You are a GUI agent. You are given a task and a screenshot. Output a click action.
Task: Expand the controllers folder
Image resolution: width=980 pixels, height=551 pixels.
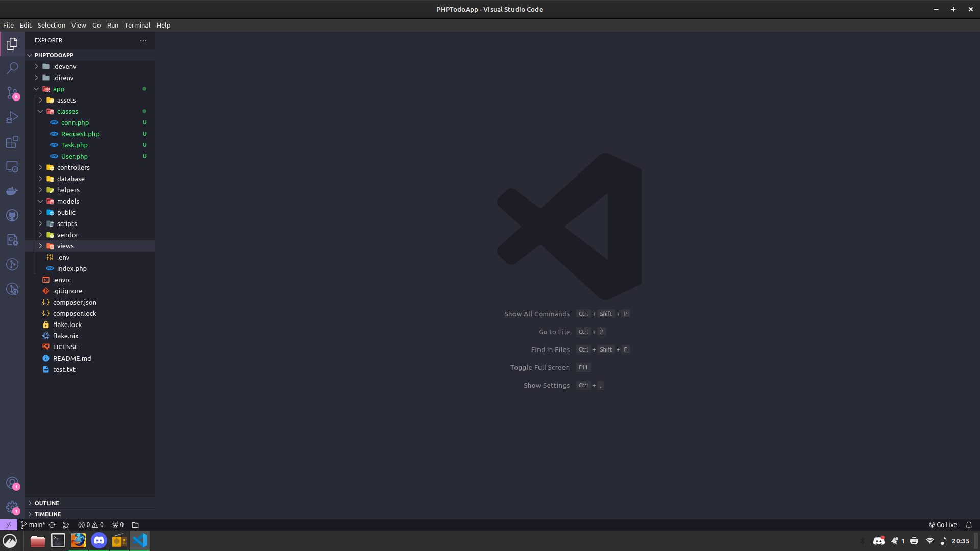coord(90,167)
